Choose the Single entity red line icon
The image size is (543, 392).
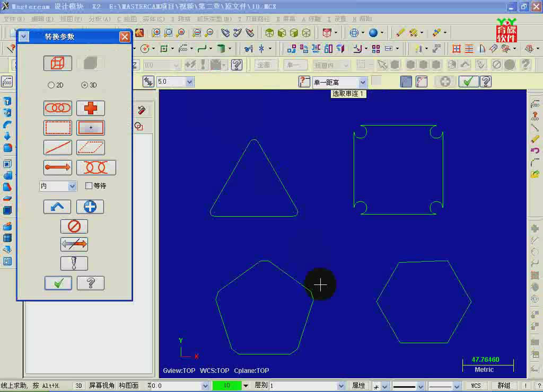pos(57,148)
